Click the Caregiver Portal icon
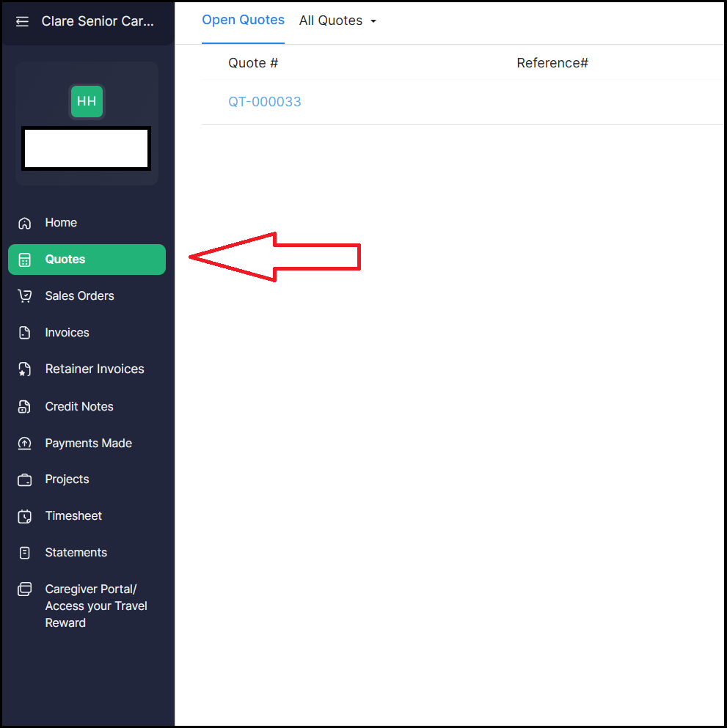The image size is (727, 728). (x=25, y=589)
